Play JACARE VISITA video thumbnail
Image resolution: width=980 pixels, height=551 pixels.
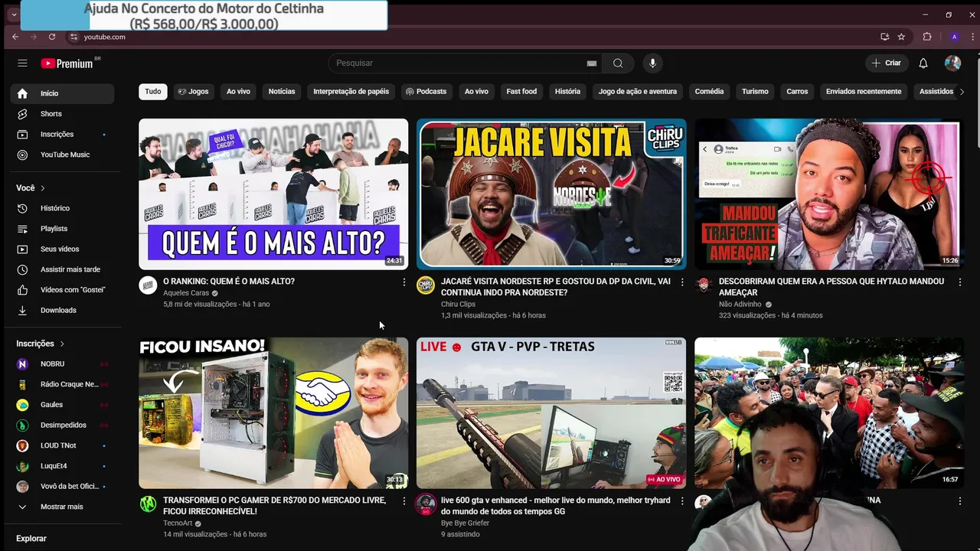pyautogui.click(x=551, y=194)
